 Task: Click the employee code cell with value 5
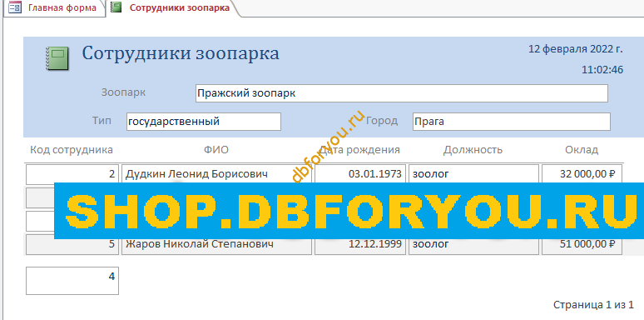click(72, 245)
